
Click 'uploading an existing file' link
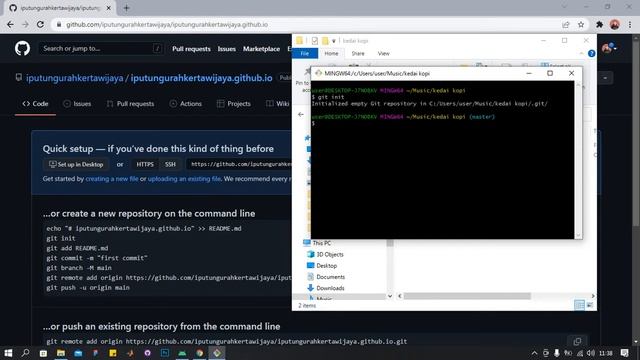[184, 179]
